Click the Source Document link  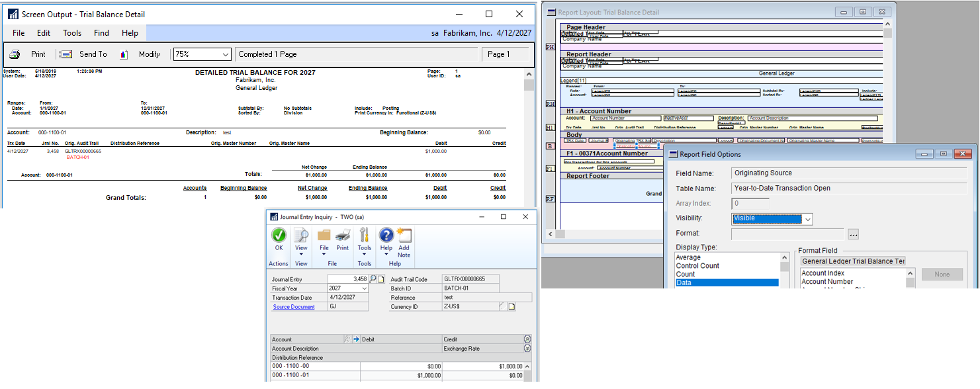[x=294, y=306]
